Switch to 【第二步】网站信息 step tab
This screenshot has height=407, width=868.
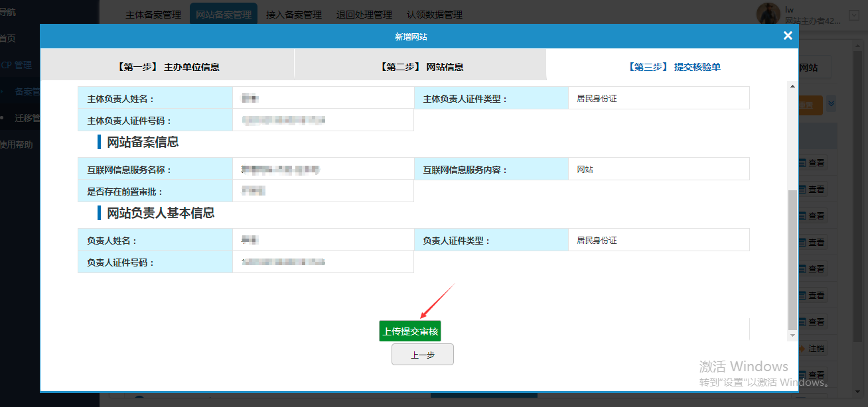[x=420, y=67]
